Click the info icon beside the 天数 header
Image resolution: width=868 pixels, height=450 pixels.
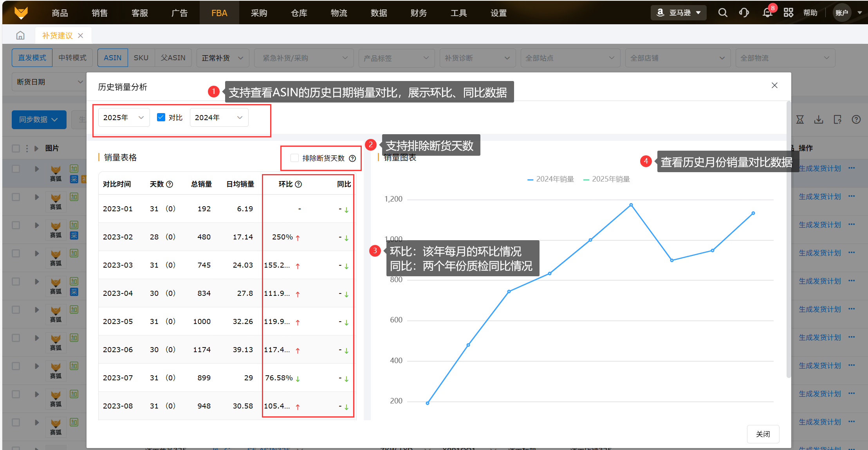(170, 184)
